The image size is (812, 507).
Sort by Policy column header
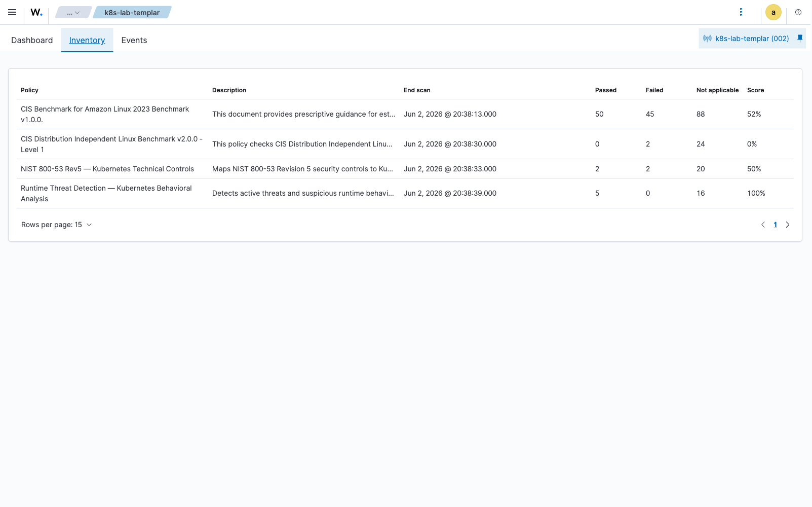tap(29, 90)
